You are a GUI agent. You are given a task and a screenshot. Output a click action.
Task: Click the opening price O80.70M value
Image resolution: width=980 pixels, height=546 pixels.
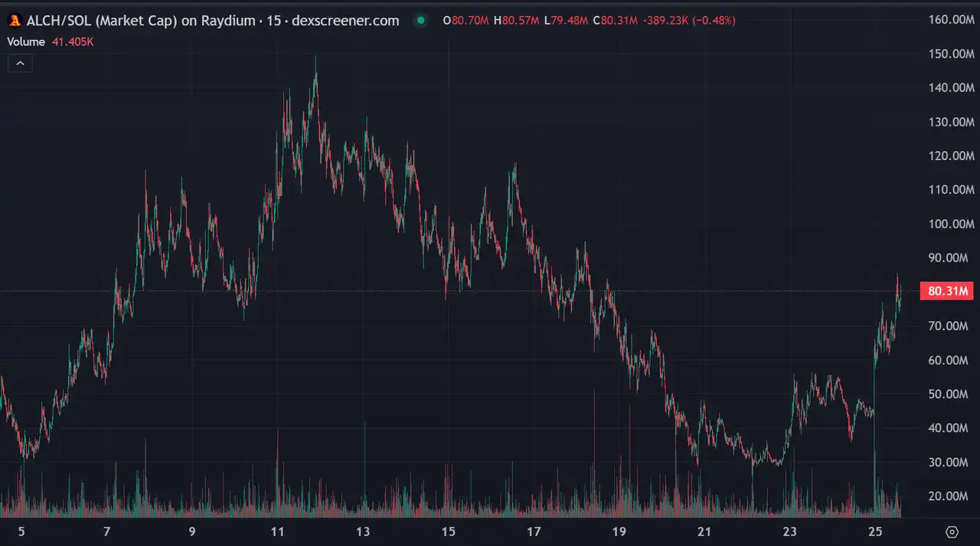tap(465, 21)
